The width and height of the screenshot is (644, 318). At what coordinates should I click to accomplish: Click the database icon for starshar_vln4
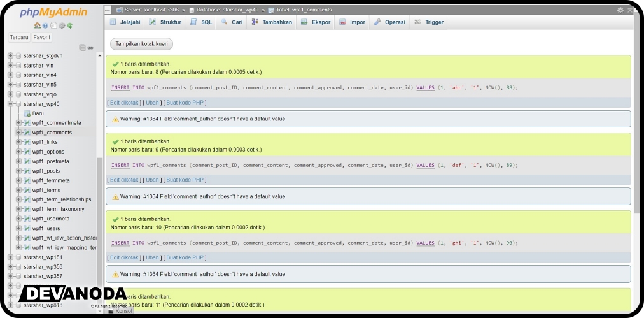(x=18, y=75)
